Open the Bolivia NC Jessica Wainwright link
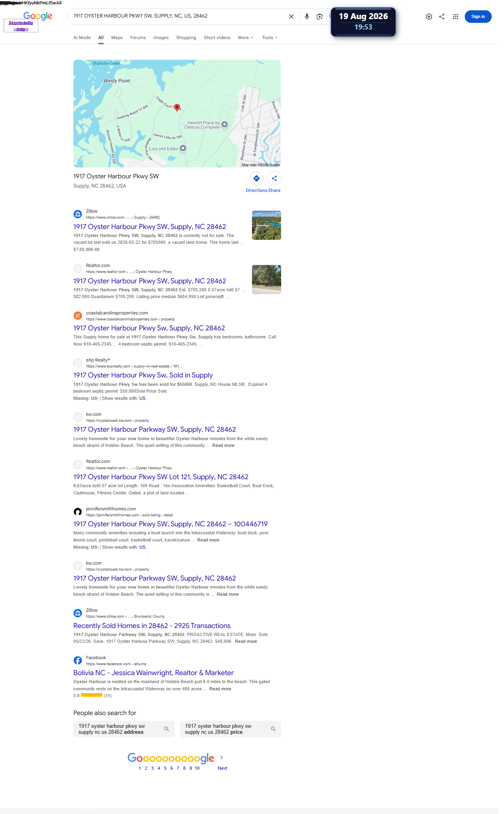Image resolution: width=504 pixels, height=814 pixels. point(154,673)
